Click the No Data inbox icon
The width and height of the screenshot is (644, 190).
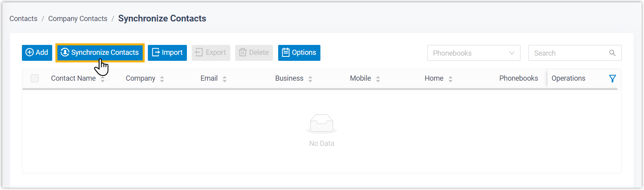point(322,123)
